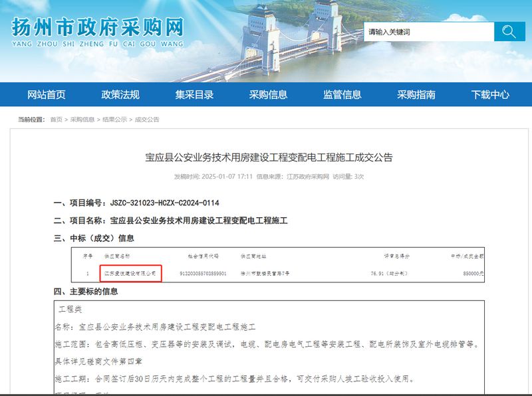The width and height of the screenshot is (532, 396).
Task: Go to 采购指南 in the navigation bar
Action: coord(416,94)
